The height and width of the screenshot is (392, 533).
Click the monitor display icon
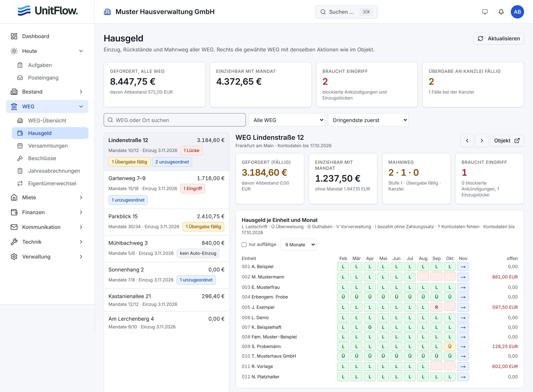coord(485,12)
